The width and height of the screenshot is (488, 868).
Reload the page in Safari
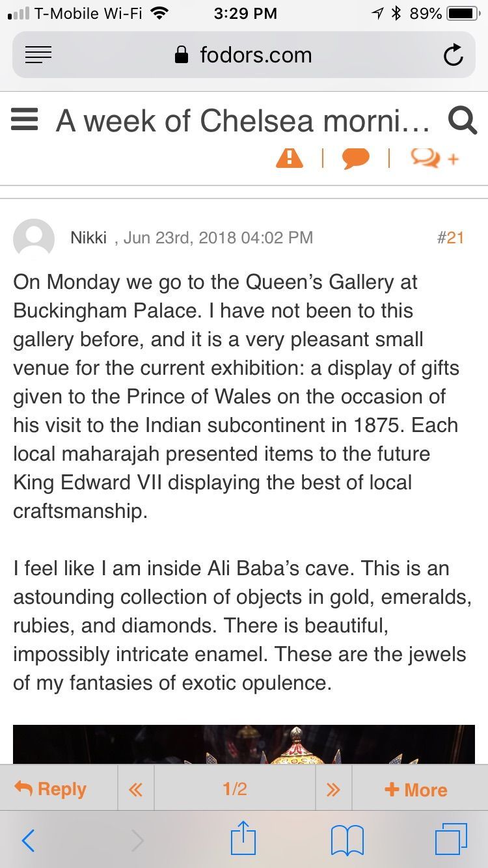pyautogui.click(x=454, y=55)
